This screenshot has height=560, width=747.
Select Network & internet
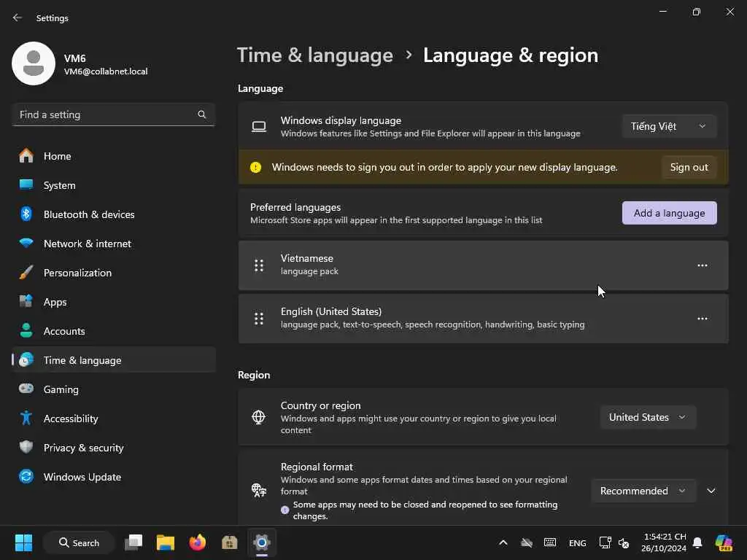114,244
